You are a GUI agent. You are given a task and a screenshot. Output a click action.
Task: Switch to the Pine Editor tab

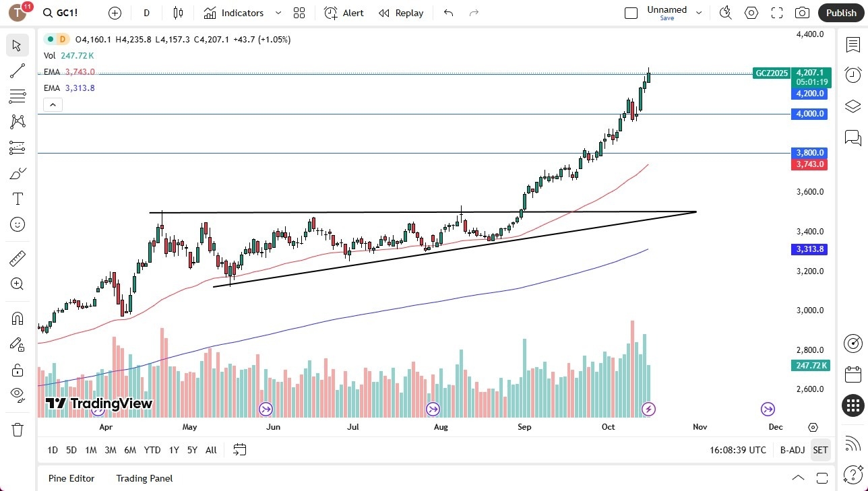point(71,478)
